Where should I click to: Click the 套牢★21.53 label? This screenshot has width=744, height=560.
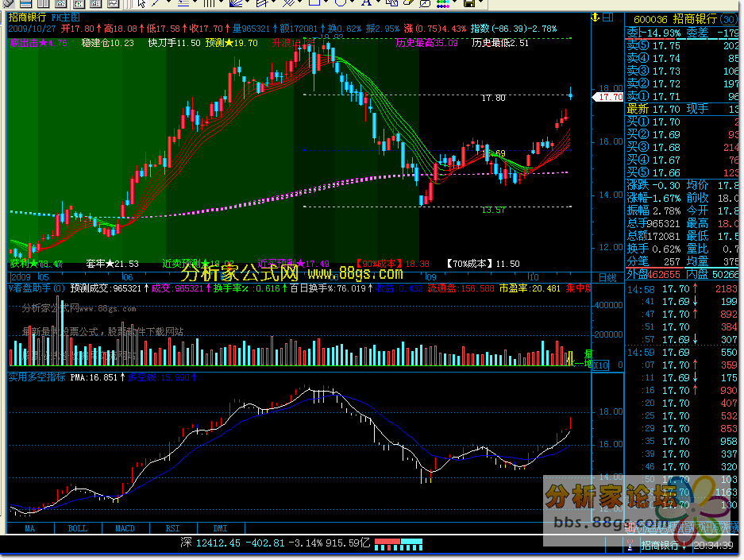(x=113, y=264)
